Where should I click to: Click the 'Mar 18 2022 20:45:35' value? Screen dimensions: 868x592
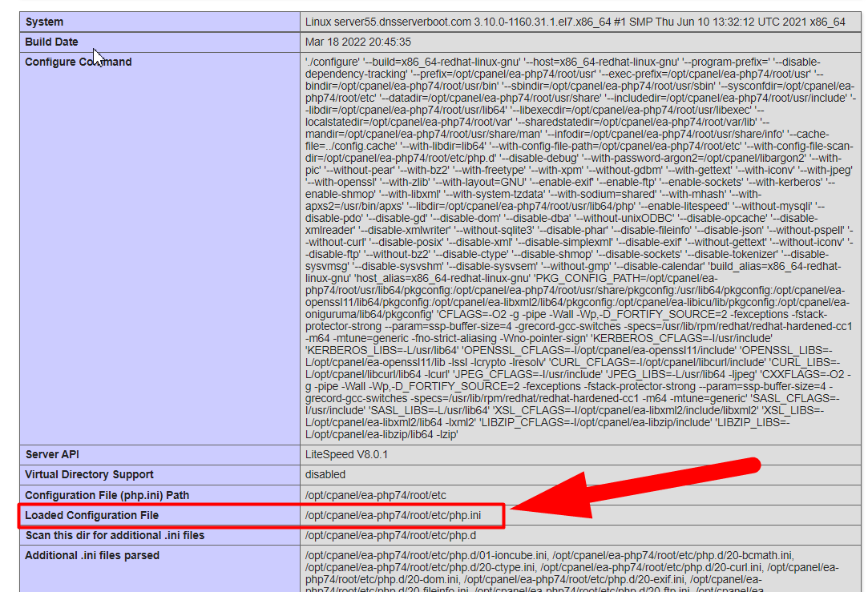tap(358, 42)
